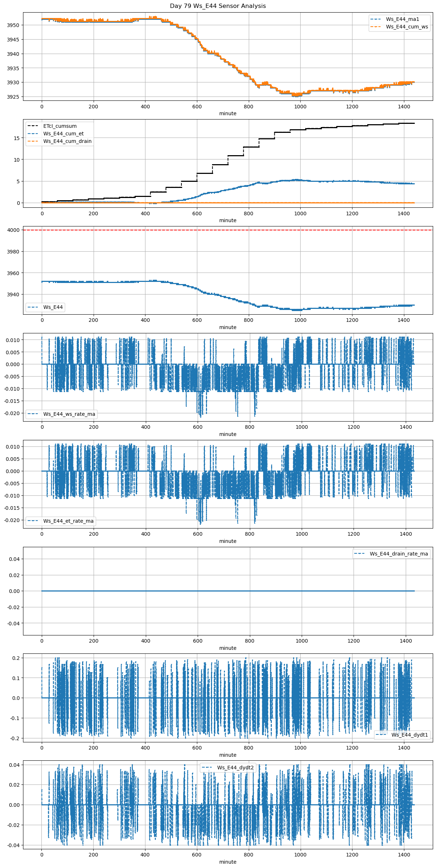The height and width of the screenshot is (868, 436).
Task: Click the Day 79 Ws_E44 Sensor Analysis title
Action: [x=218, y=6]
